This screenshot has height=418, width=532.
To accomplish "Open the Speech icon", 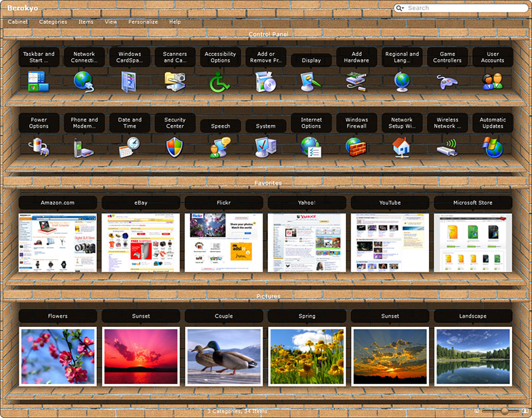I will pos(220,148).
